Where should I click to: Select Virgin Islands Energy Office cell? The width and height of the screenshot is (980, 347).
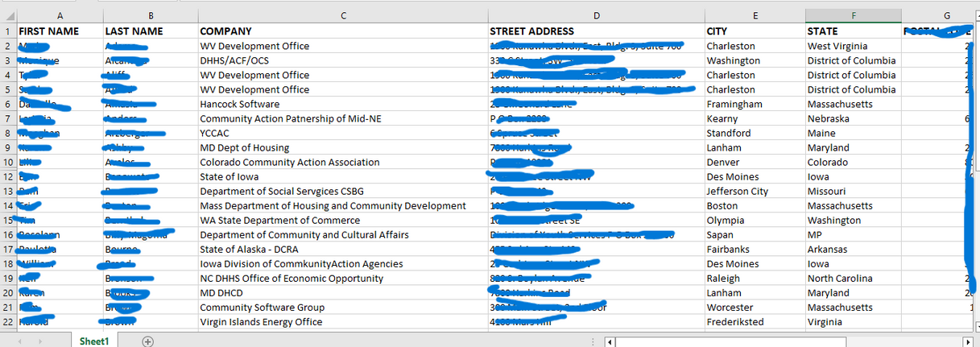pos(342,321)
